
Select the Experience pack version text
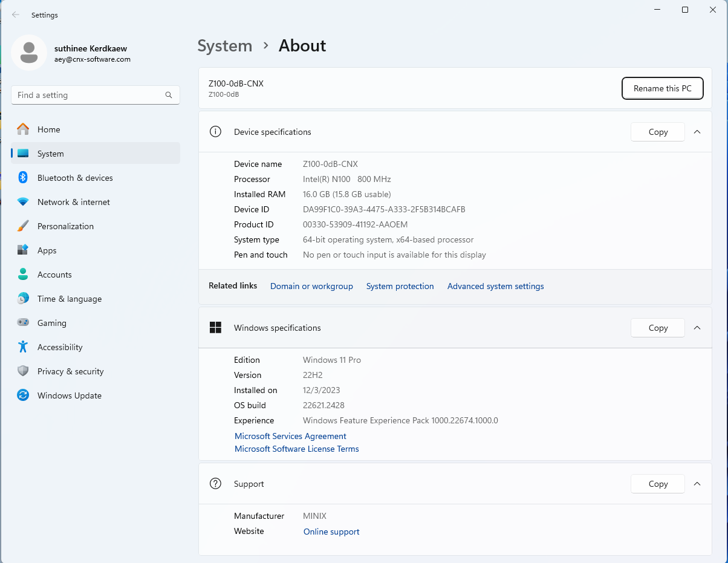(x=400, y=420)
